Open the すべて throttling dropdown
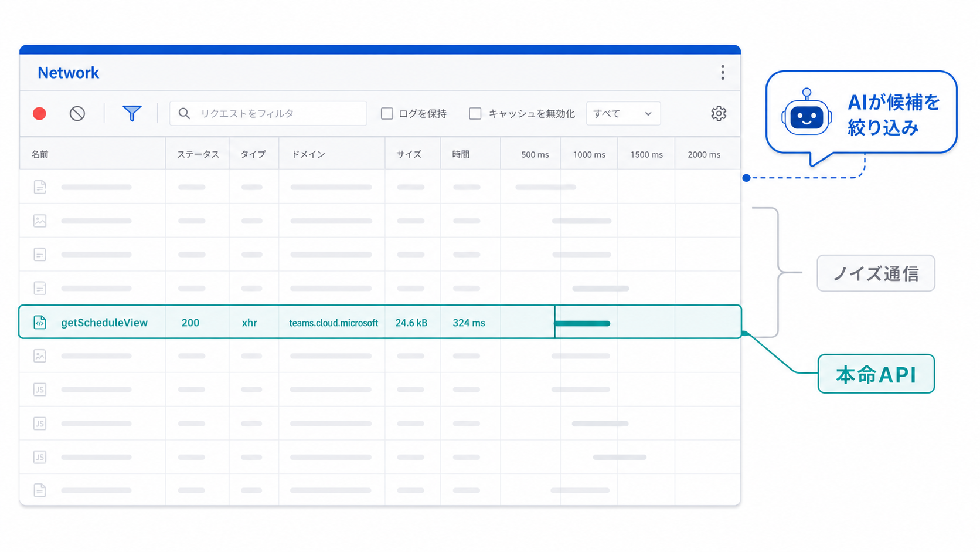Viewport: 980px width, 552px height. pyautogui.click(x=623, y=113)
